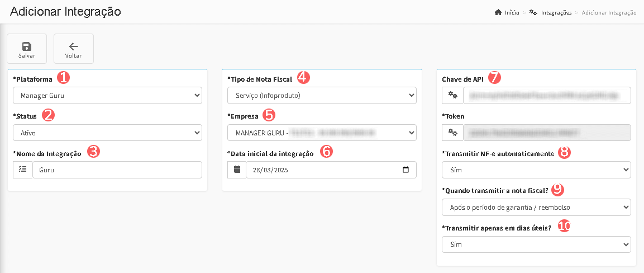The image size is (644, 273).
Task: Expand Transmitir apenas em dias úteis dropdown
Action: (536, 244)
